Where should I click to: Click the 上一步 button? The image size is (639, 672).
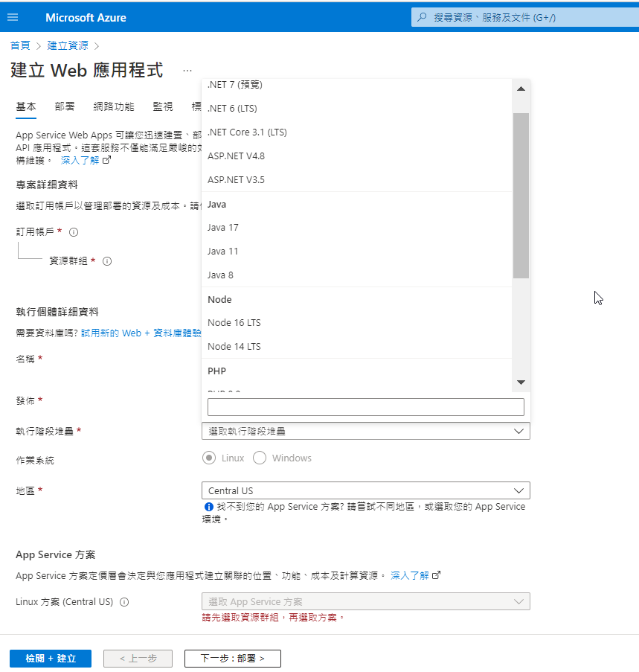138,659
